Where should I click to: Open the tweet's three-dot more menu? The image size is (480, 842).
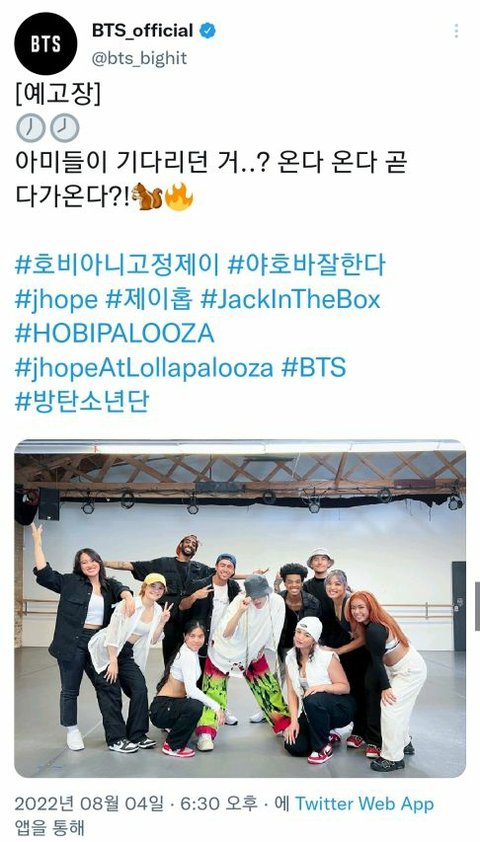pyautogui.click(x=456, y=31)
